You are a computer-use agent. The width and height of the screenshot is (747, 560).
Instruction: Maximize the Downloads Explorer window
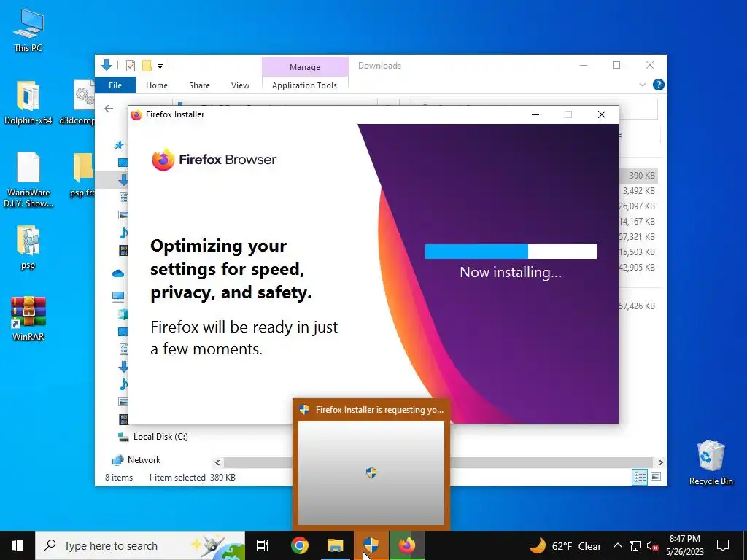[x=616, y=65]
